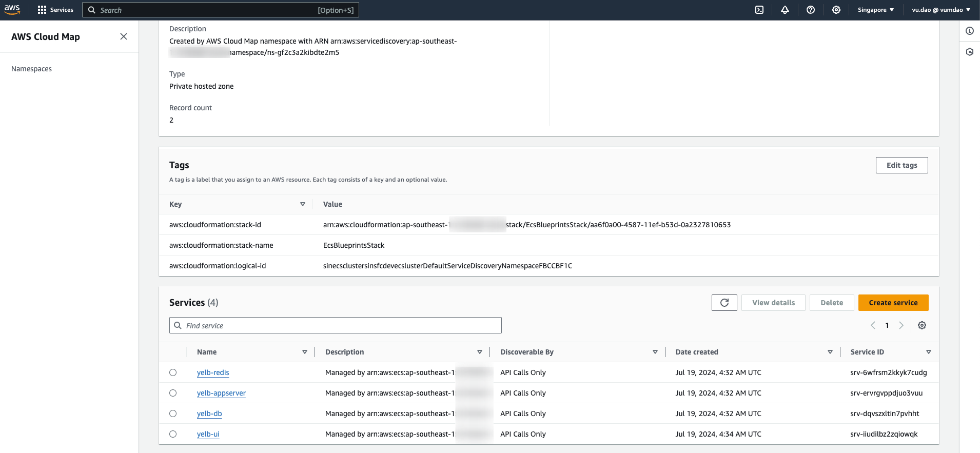This screenshot has height=453, width=980.
Task: Open the yelb-appserver service link
Action: 221,393
